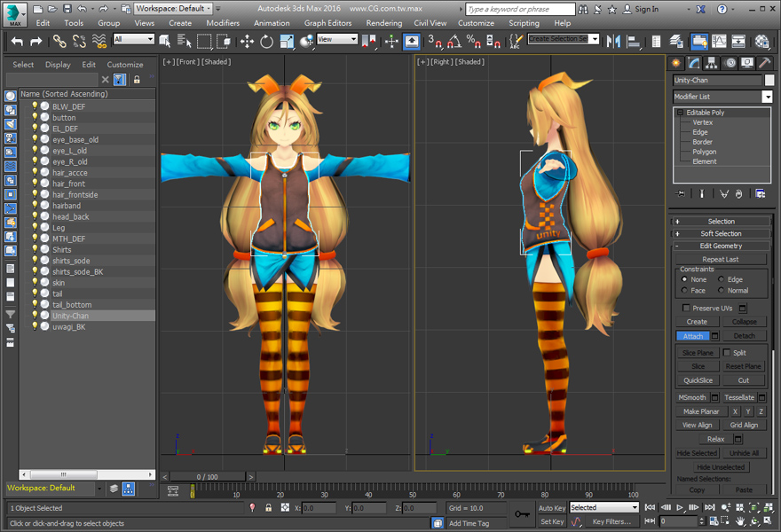Open the Workspace: Default dropdown
Screen dimensions: 781x532
point(173,9)
